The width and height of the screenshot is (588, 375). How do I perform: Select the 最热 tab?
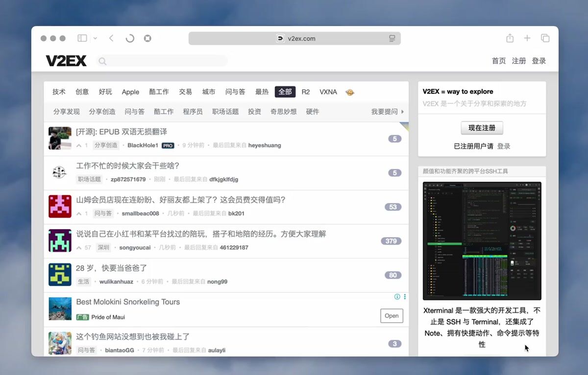click(x=262, y=92)
